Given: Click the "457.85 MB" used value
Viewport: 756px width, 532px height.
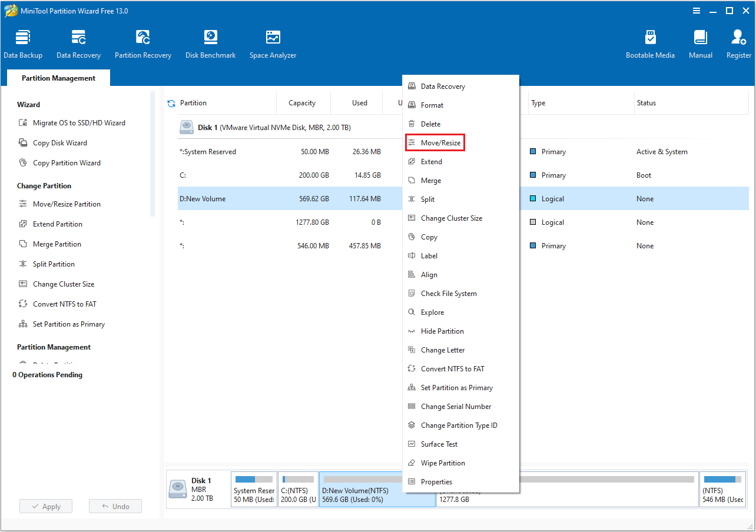Looking at the screenshot, I should [365, 246].
